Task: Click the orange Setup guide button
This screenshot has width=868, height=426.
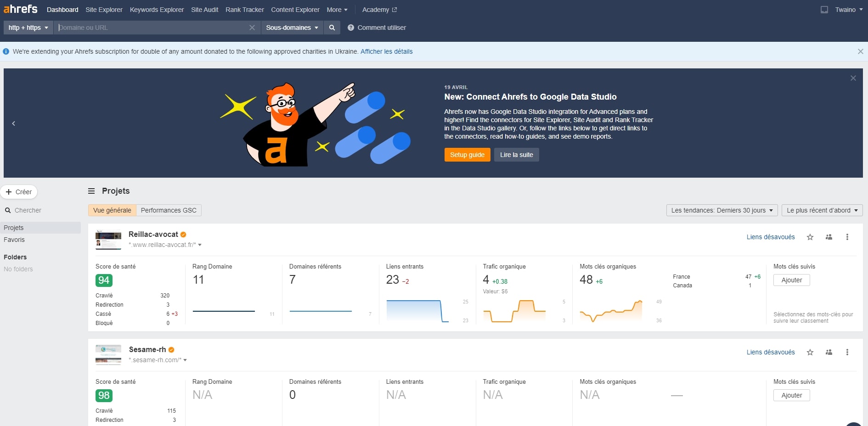Action: click(x=467, y=155)
